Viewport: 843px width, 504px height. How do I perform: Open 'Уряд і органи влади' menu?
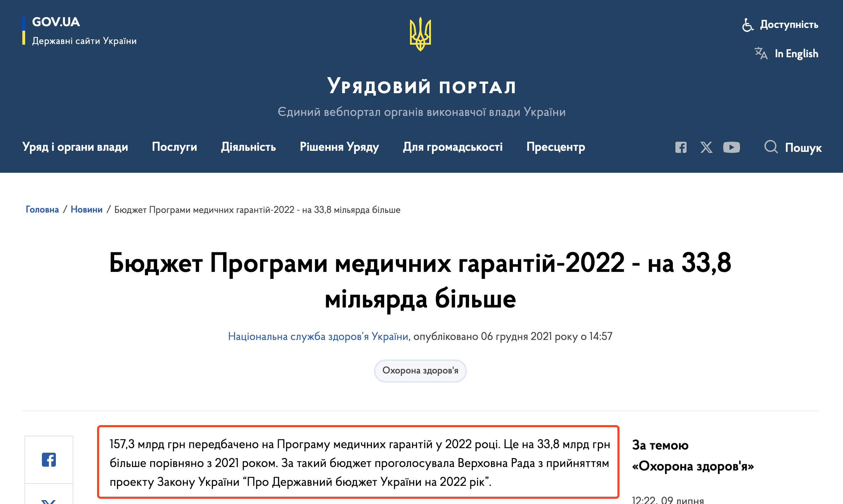click(x=75, y=147)
